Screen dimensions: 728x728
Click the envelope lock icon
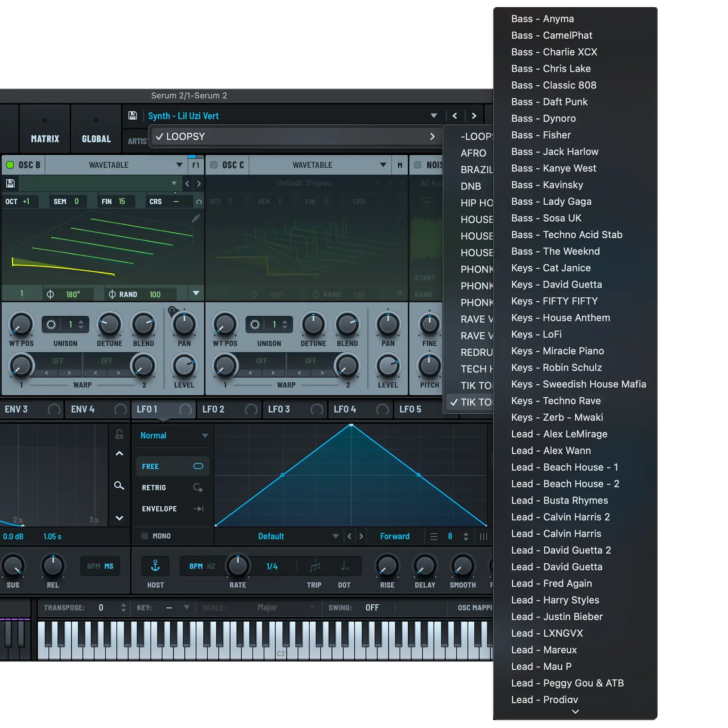tap(119, 434)
